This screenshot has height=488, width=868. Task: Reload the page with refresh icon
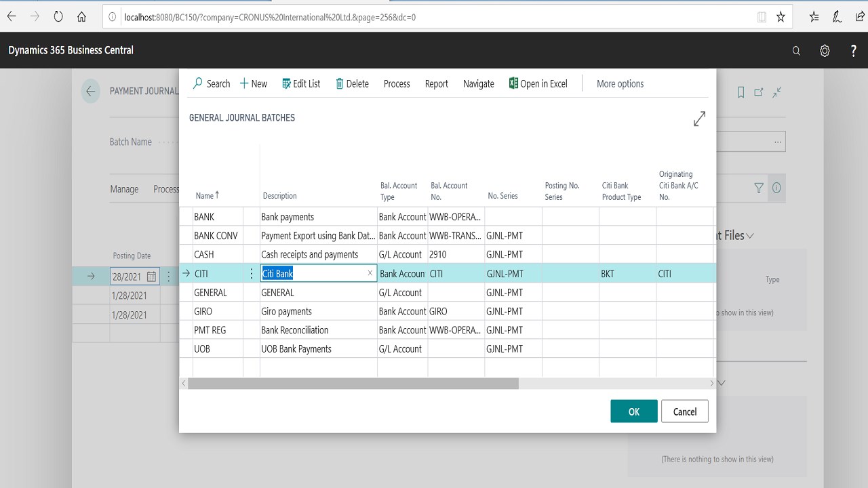tap(58, 17)
